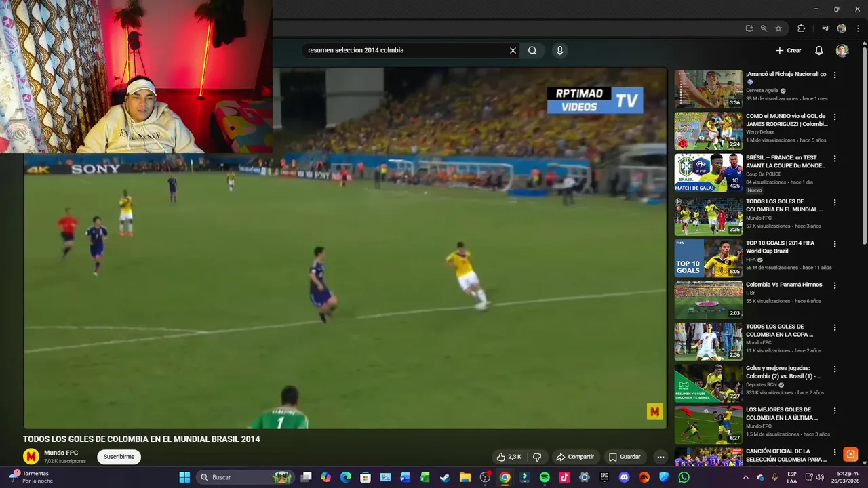868x488 pixels.
Task: Open WhatsApp from the taskbar
Action: coord(684,477)
